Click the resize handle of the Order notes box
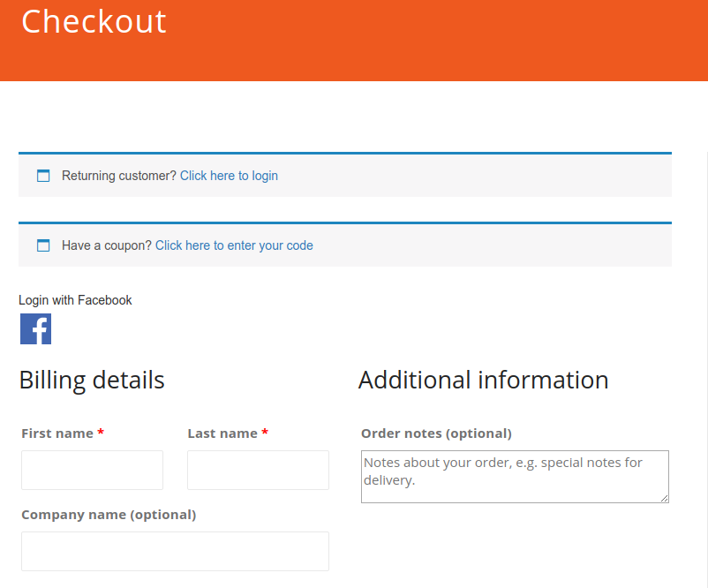The width and height of the screenshot is (708, 588). tap(666, 498)
